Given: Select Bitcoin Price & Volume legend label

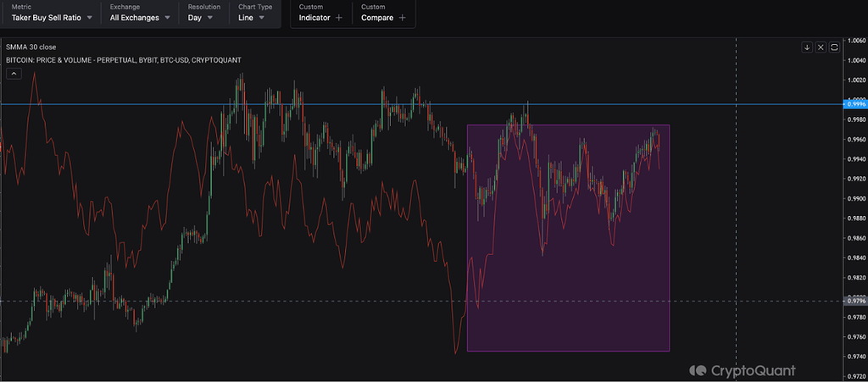Looking at the screenshot, I should pos(123,59).
